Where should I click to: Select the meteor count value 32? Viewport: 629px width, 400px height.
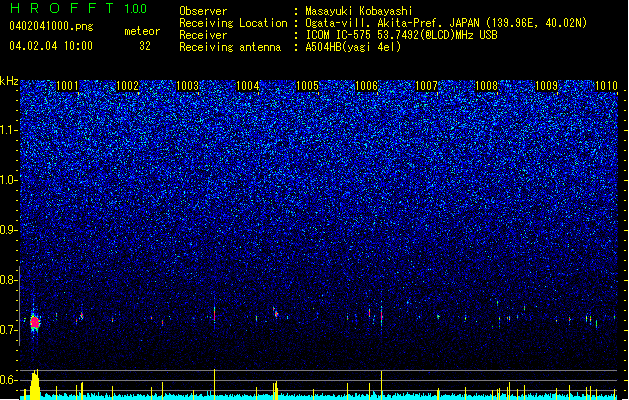tap(145, 46)
